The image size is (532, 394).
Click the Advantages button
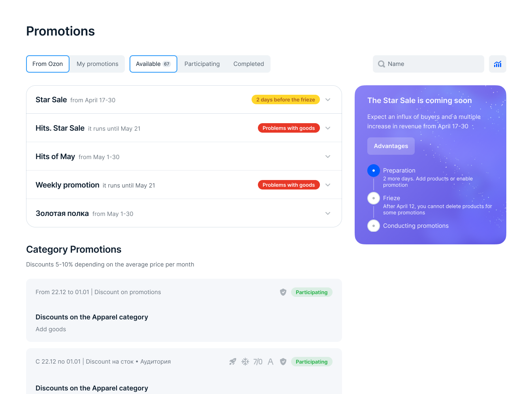[x=391, y=146]
